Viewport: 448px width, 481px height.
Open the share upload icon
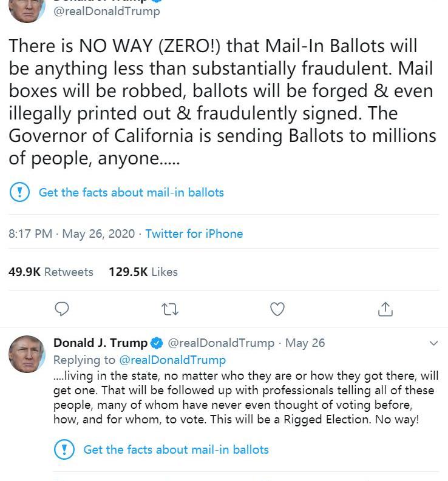click(x=385, y=309)
